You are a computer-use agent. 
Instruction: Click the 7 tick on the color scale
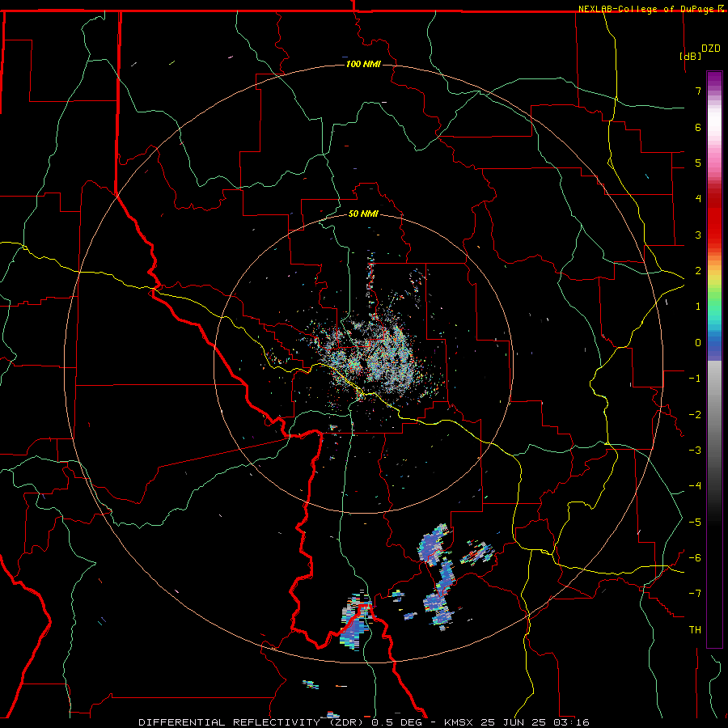(698, 91)
